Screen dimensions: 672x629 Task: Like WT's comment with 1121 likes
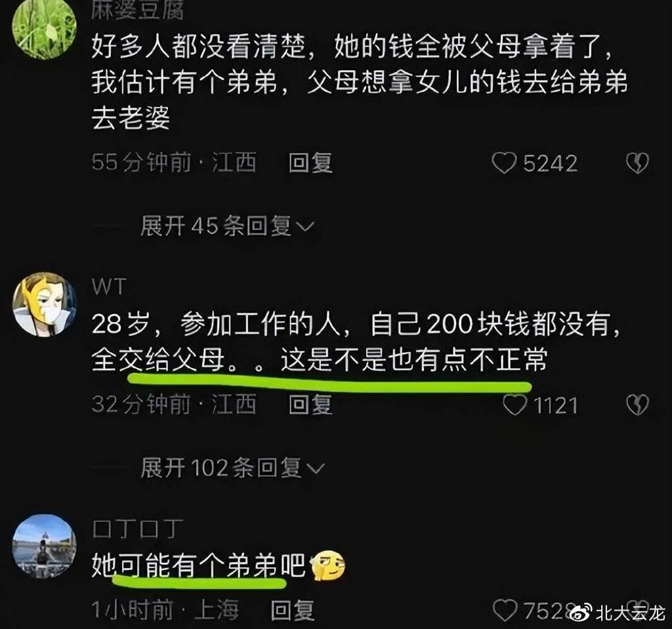pos(514,405)
